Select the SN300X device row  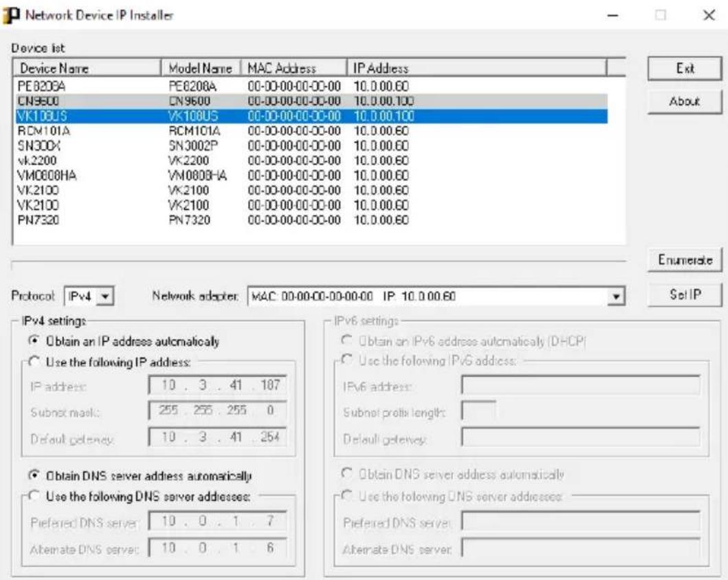(311, 145)
